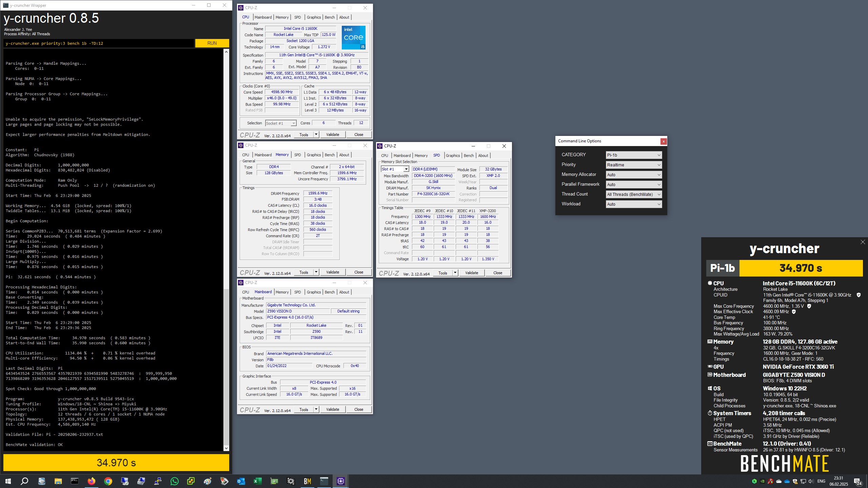
Task: Open network status tray icon
Action: 803,481
